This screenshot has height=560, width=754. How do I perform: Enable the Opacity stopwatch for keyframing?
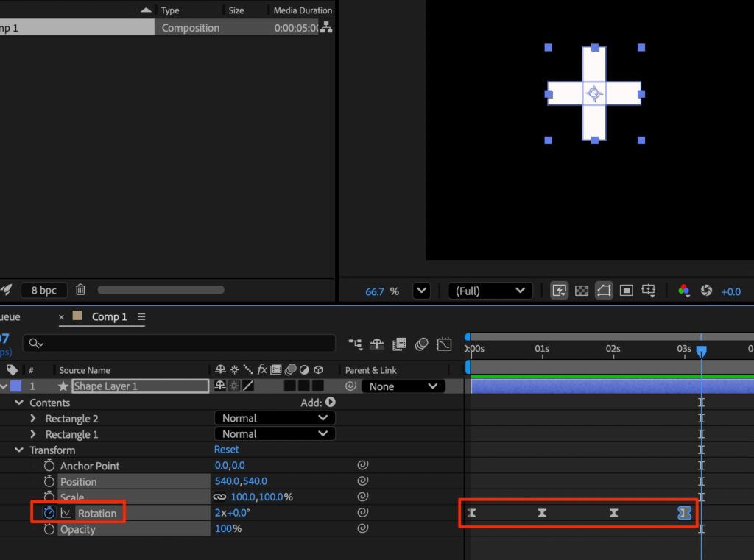[x=49, y=529]
